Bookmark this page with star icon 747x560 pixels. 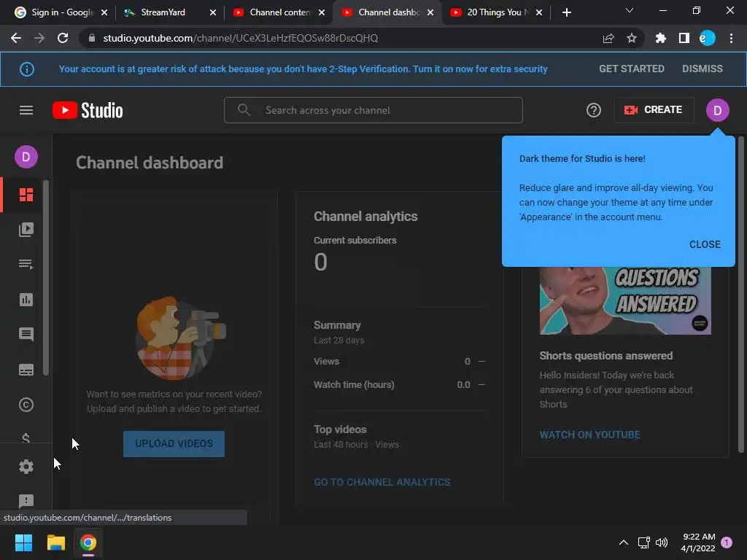click(x=631, y=38)
